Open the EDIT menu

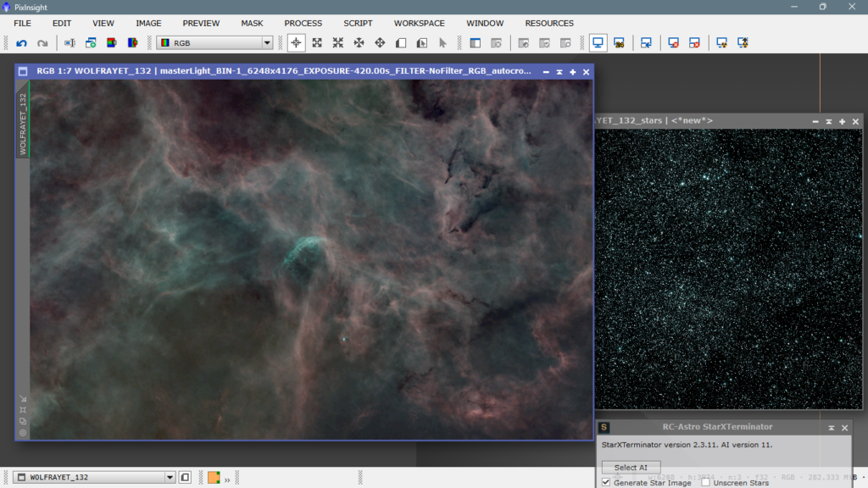coord(61,23)
